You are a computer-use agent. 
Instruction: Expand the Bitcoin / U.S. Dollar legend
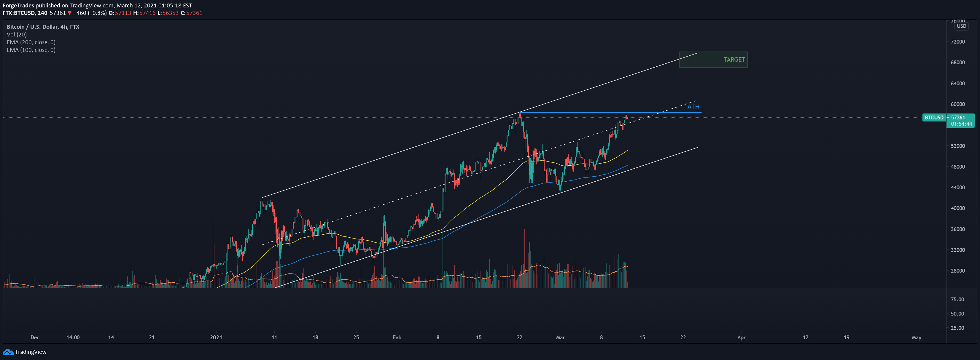point(33,27)
